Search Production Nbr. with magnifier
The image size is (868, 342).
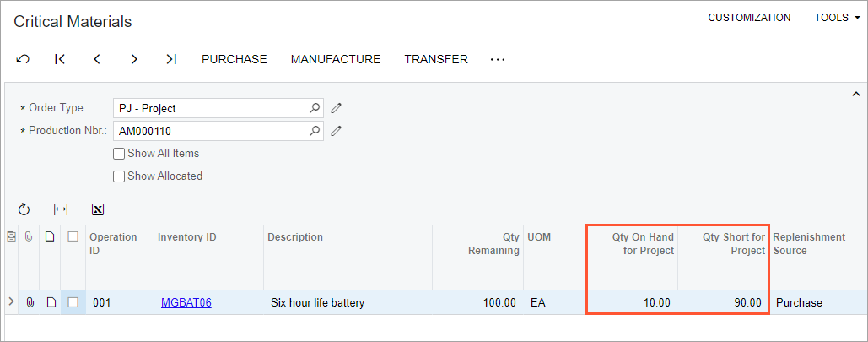(x=315, y=131)
